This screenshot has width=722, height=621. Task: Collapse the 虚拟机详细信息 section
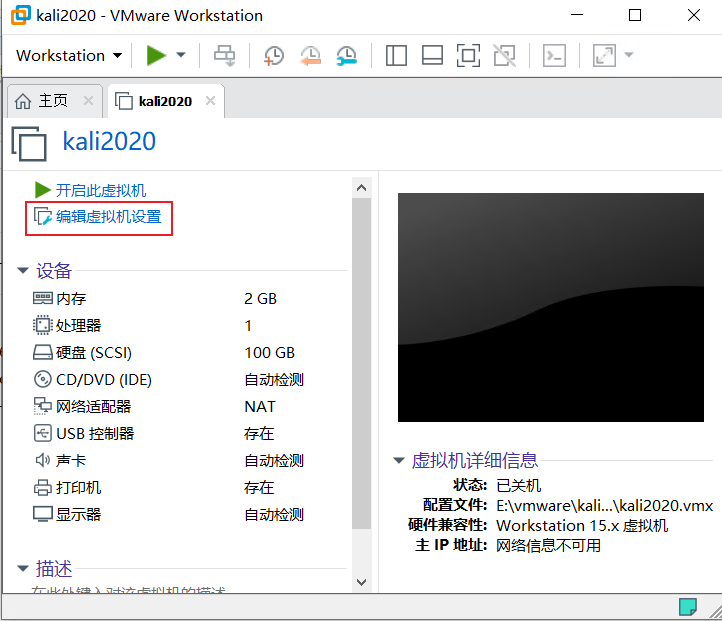tap(399, 460)
